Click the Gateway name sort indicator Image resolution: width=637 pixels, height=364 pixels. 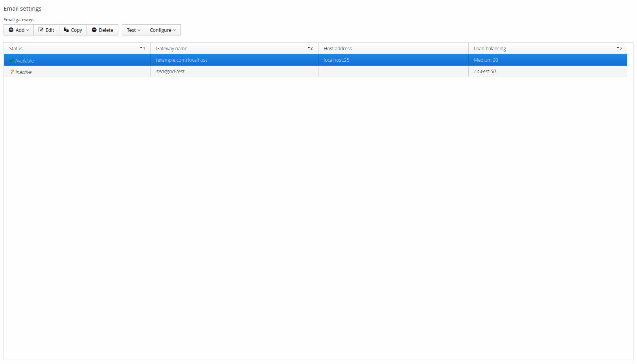310,48
